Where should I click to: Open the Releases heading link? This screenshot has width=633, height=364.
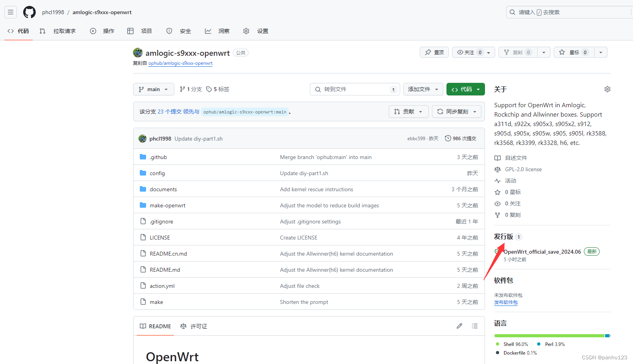(503, 236)
